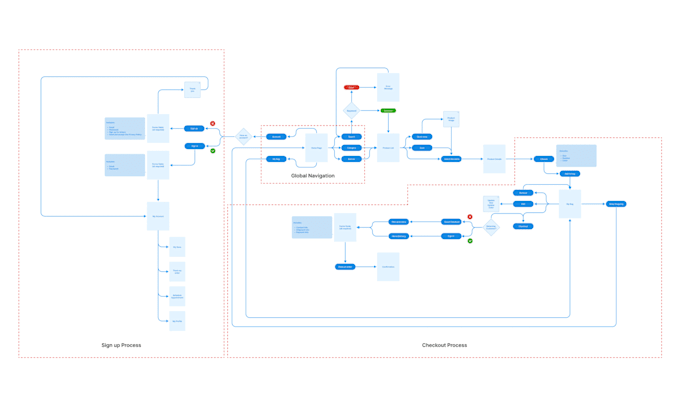
Task: Select the Product Details box node
Action: [494, 159]
